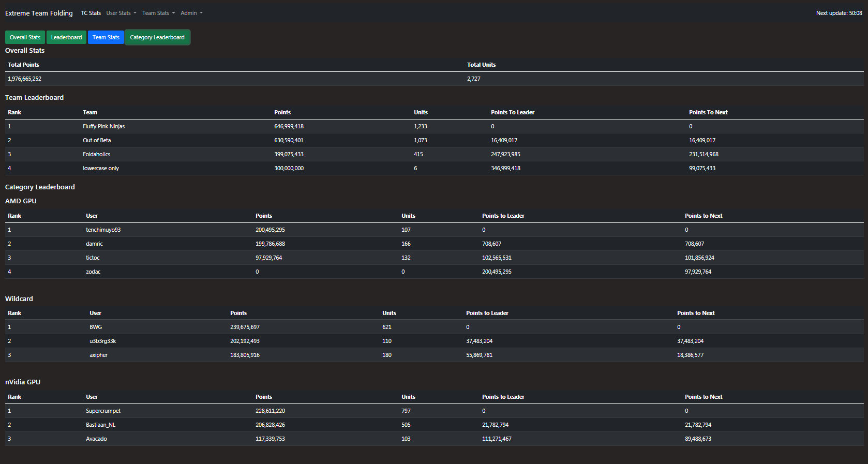Select Wildcard user axipher
Image resolution: width=868 pixels, height=464 pixels.
[x=98, y=355]
